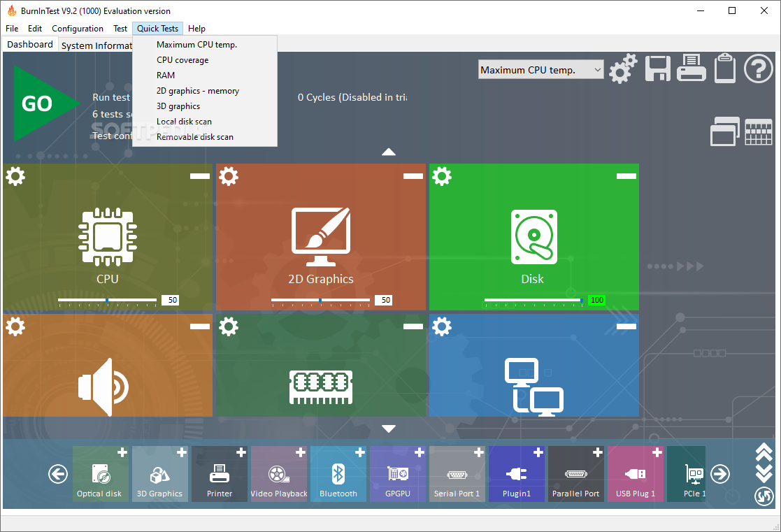
Task: Add Video Playback test with plus
Action: click(301, 452)
